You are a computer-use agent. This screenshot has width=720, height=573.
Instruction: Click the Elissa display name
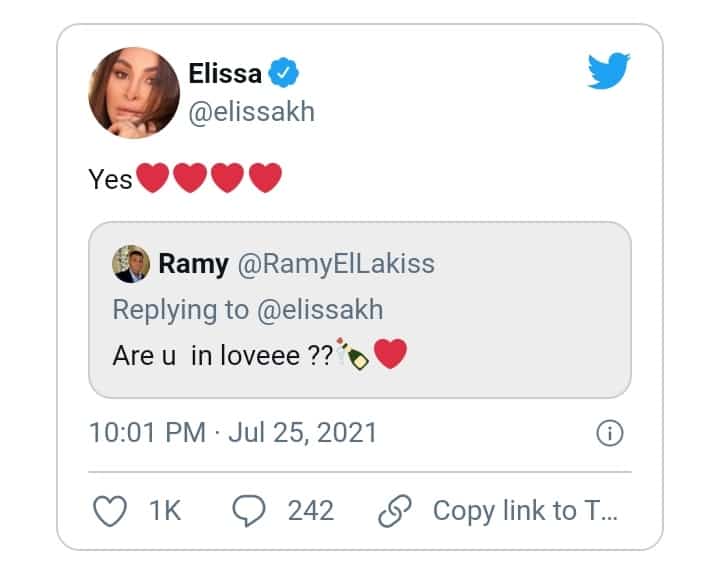click(225, 73)
